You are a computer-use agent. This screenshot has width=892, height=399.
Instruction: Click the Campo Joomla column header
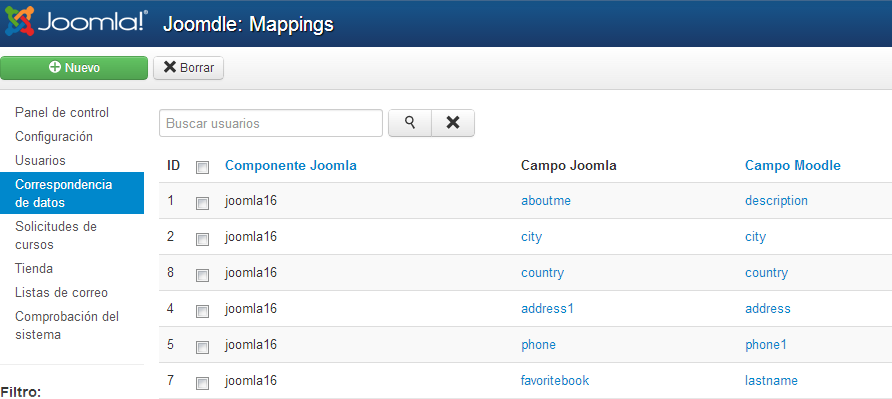[x=569, y=166]
